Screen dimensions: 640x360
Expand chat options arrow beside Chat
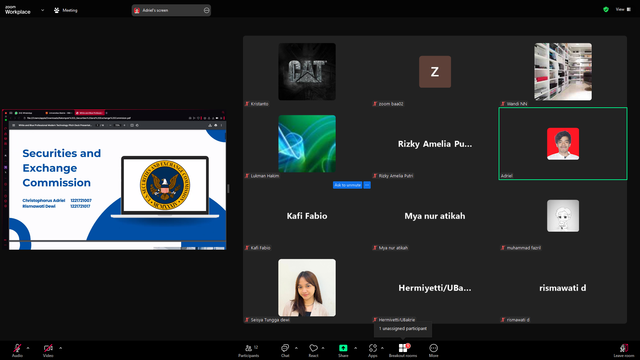pos(296,348)
